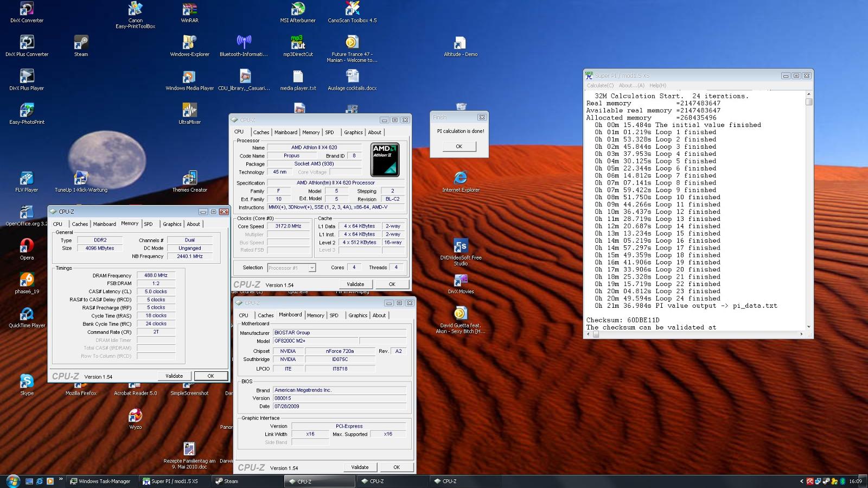Open Canon Easy-PrintToolBox shortcut

click(x=135, y=15)
